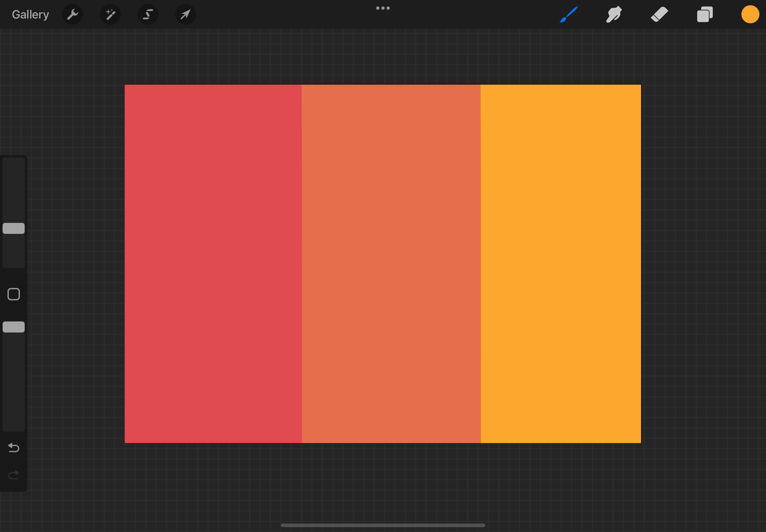Open the Adjustments magic wand menu
Screen dimensions: 766x532
pyautogui.click(x=110, y=14)
